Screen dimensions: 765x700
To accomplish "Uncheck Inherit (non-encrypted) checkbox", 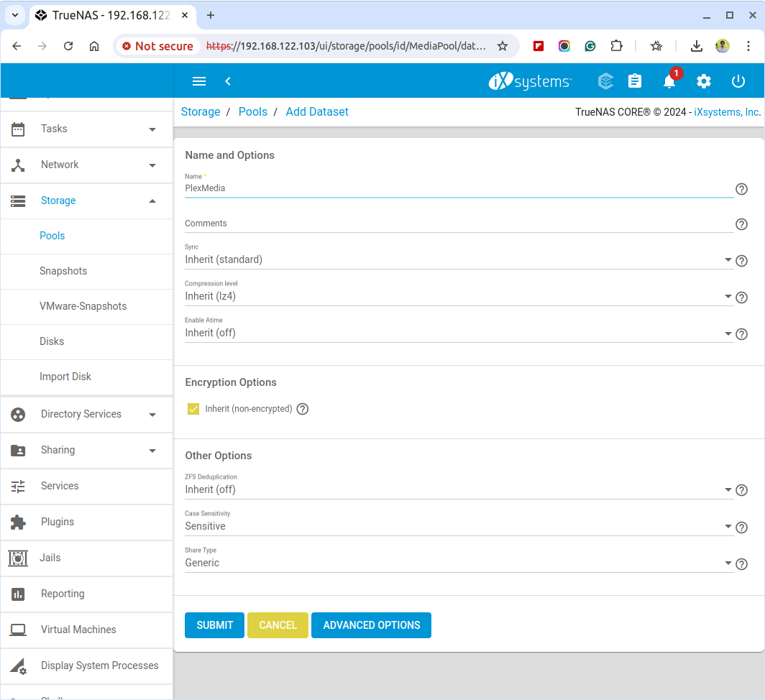I will [193, 409].
